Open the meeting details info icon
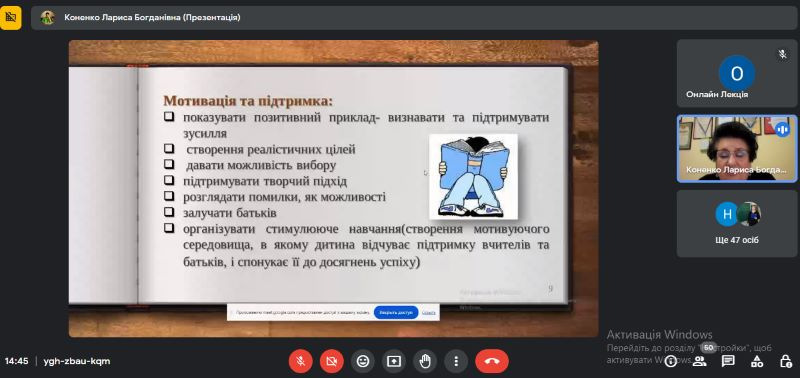800x378 pixels. 671,361
